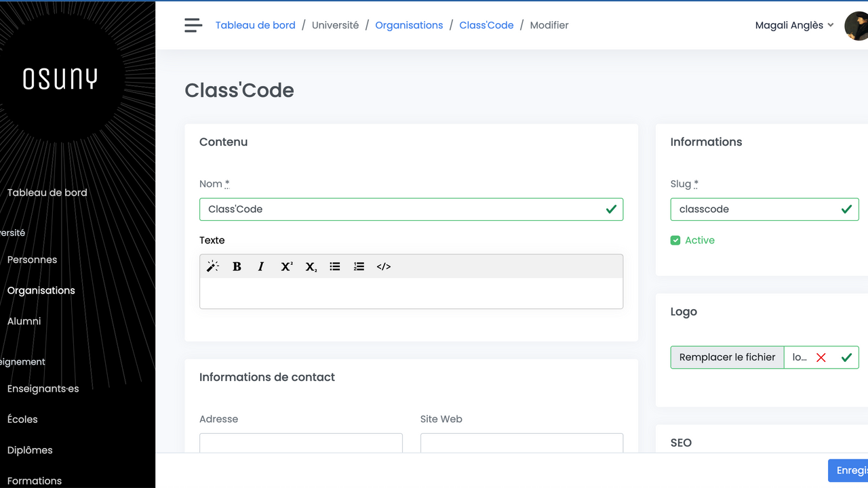This screenshot has width=868, height=488.
Task: Go to Organisations in the sidebar
Action: (41, 290)
